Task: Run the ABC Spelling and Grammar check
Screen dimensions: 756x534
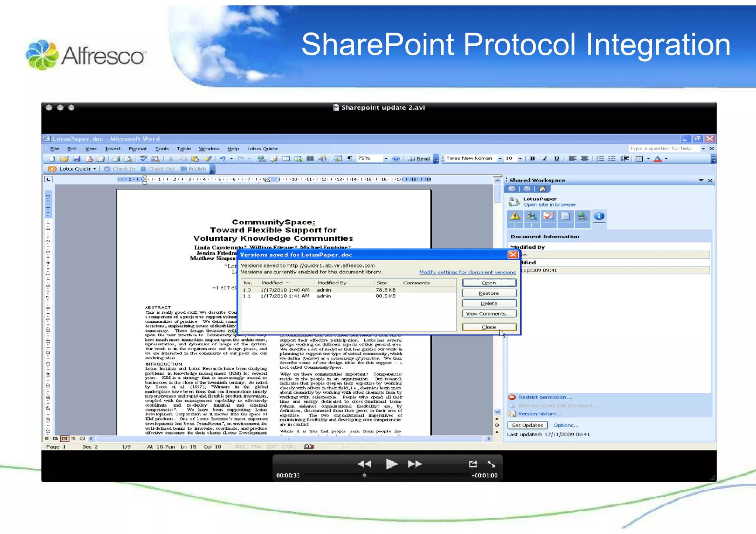Action: (143, 159)
